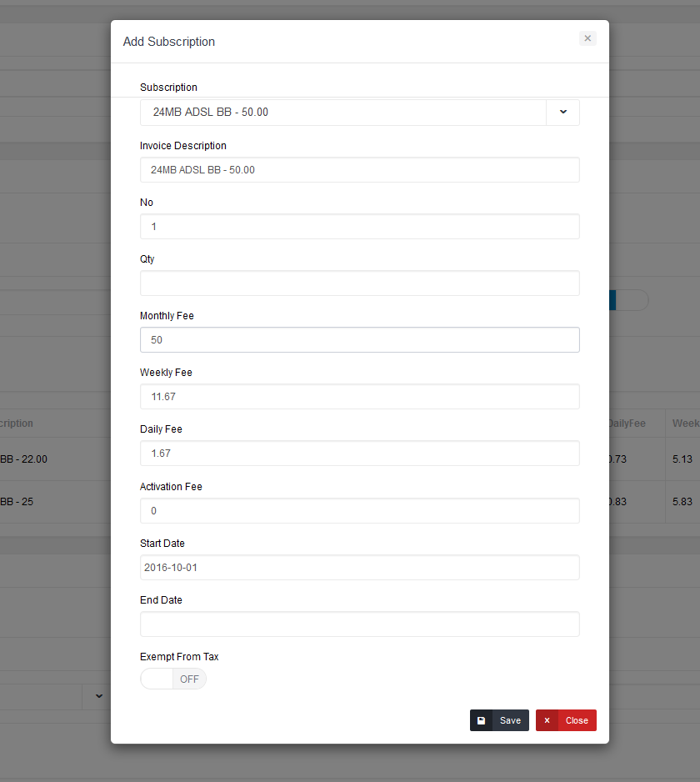The image size is (700, 782).
Task: Click the Weekly Fee field showing 11.67
Action: [x=359, y=396]
